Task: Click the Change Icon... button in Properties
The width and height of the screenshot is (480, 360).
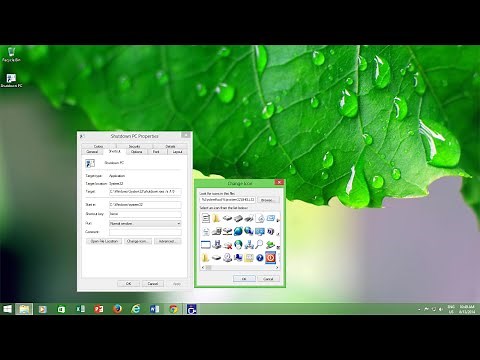Action: [x=138, y=241]
